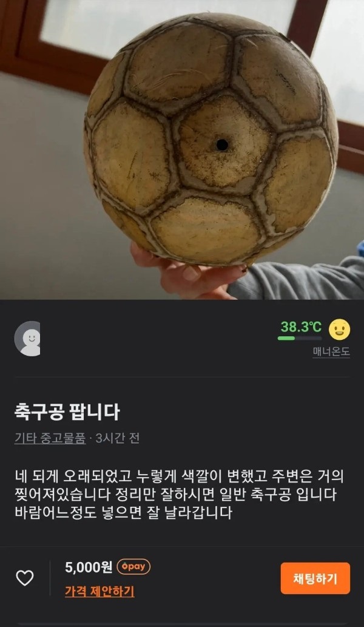Select the listing title 축구공 팝니다

pos(67,412)
